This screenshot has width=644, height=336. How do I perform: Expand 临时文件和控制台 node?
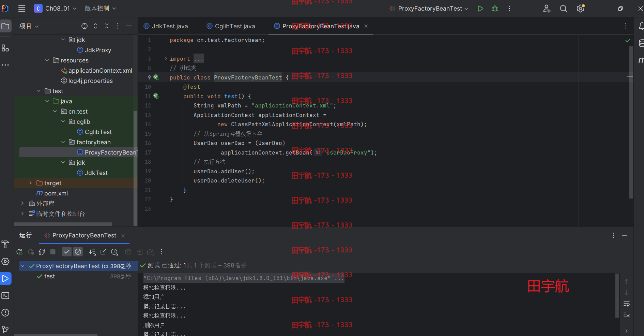22,214
